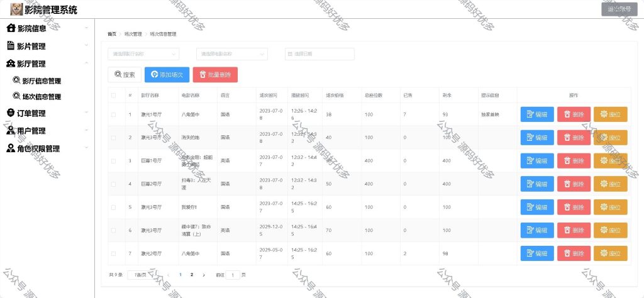Click the house icon of 影院信息
This screenshot has width=644, height=298.
11,28
